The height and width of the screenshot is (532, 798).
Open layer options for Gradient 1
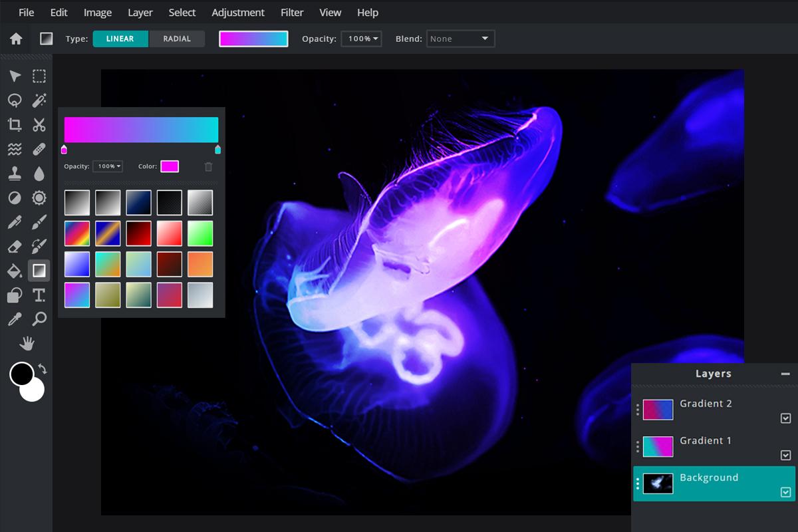[x=636, y=448]
